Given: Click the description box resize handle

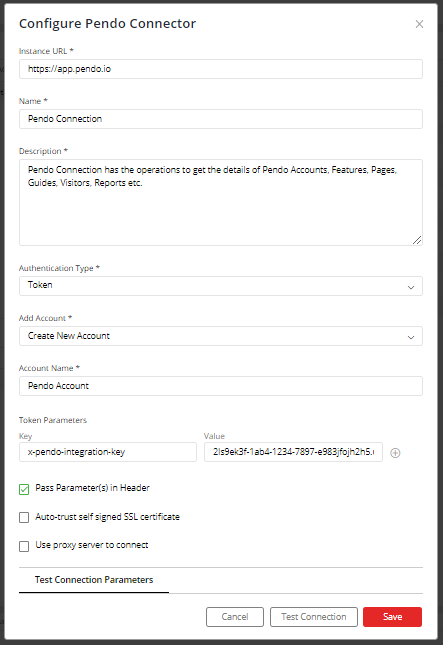Looking at the screenshot, I should 417,240.
